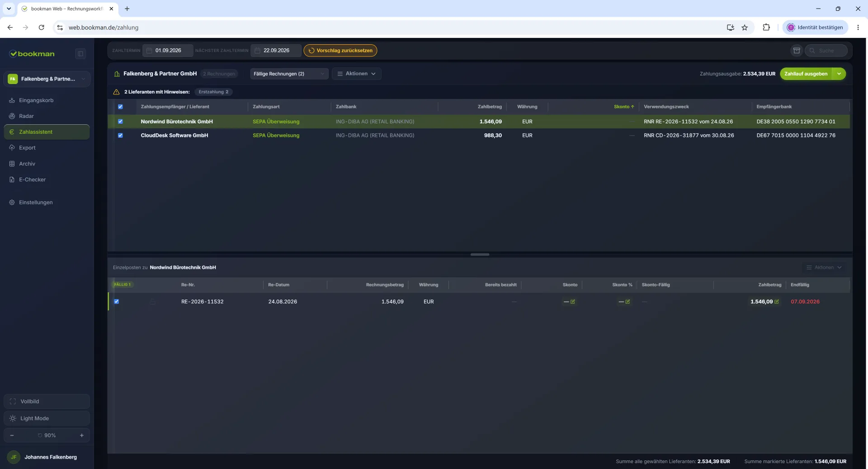Open the Zahltermin date field 01.09.2026
This screenshot has width=868, height=469.
point(168,51)
